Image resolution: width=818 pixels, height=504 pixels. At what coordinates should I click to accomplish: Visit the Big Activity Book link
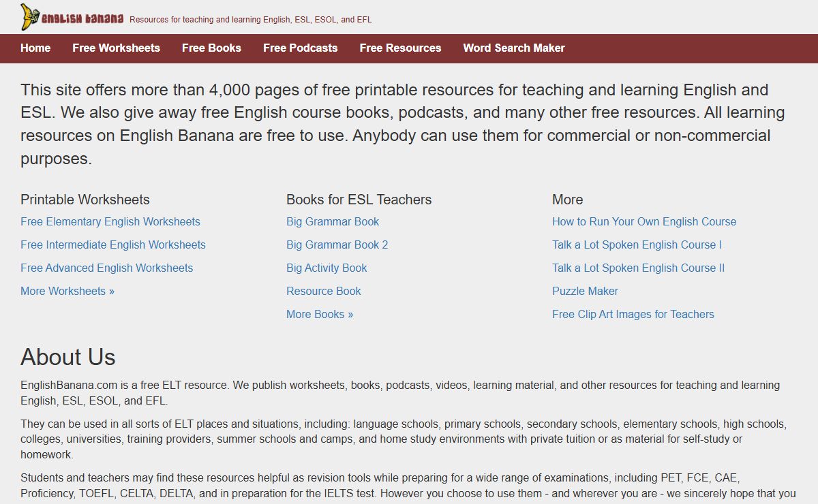[327, 268]
